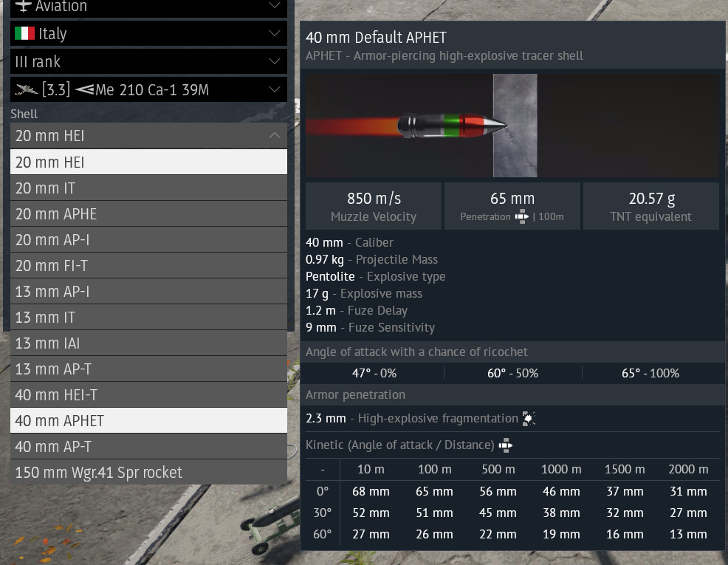Click the penetration icon in the 65 mm stat box

(x=521, y=217)
